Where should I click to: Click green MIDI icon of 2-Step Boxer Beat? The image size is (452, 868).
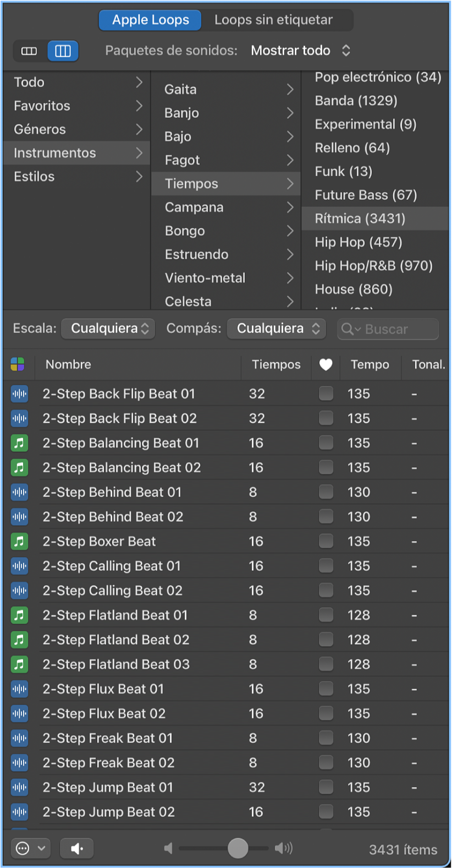19,541
